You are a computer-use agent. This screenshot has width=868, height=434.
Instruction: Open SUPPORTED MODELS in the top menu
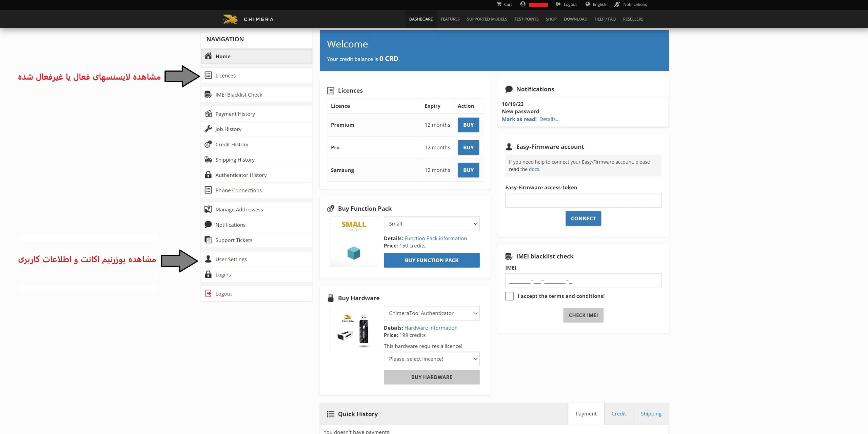[487, 19]
